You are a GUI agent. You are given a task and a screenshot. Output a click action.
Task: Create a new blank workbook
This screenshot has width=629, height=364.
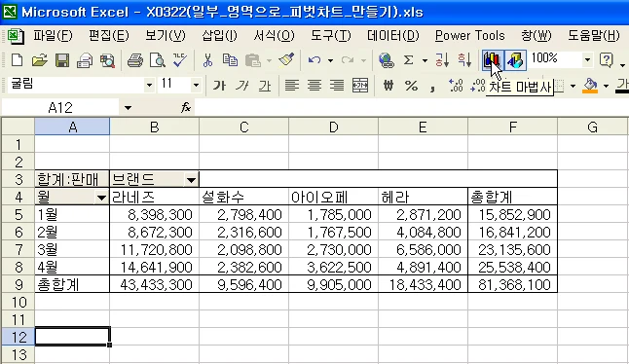click(x=17, y=60)
